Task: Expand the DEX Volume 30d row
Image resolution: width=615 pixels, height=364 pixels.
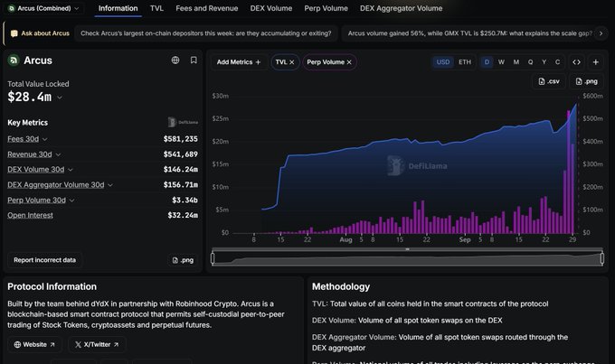Action: (x=71, y=170)
